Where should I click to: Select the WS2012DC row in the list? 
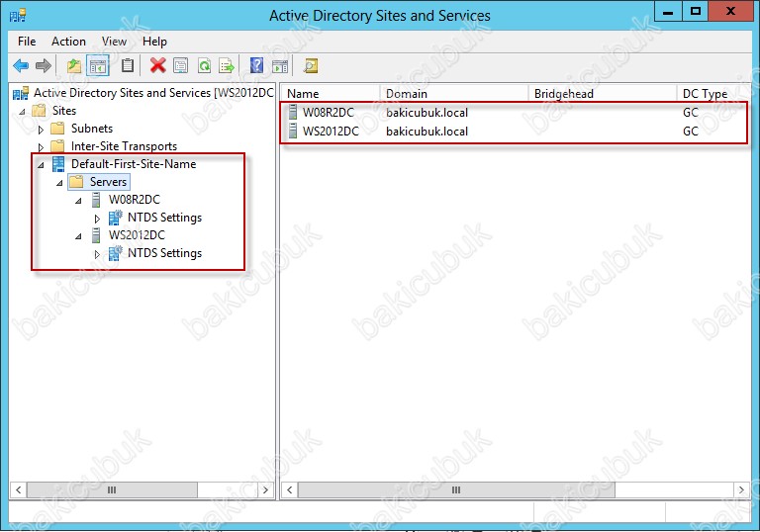coord(516,131)
